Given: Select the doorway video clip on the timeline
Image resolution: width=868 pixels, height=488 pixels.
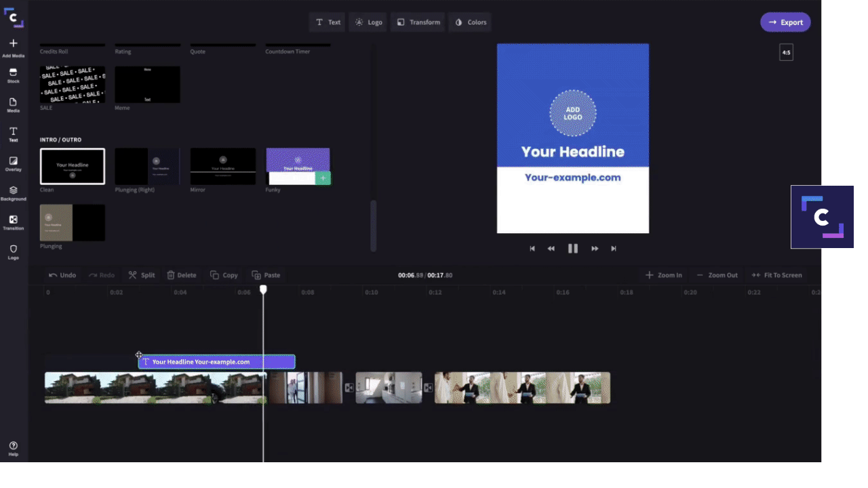Looking at the screenshot, I should 304,388.
